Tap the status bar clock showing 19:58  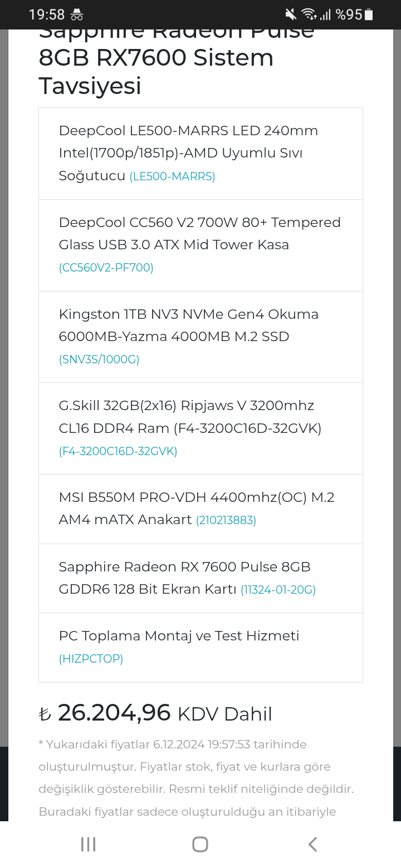47,14
